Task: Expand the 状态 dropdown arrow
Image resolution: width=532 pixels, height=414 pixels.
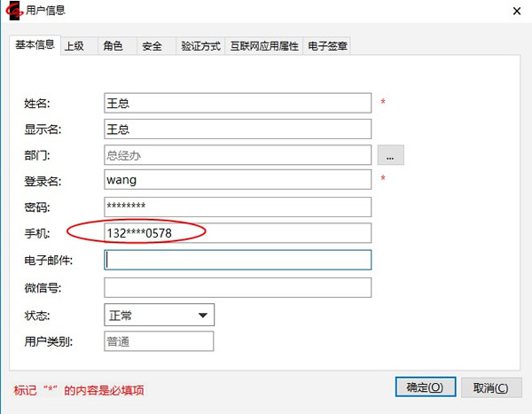Action: pyautogui.click(x=202, y=315)
